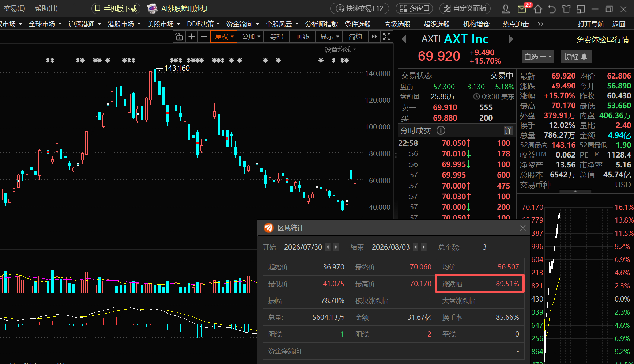This screenshot has height=364, width=634.
Task: Click 涨跌幅 value 89.51%
Action: click(507, 284)
